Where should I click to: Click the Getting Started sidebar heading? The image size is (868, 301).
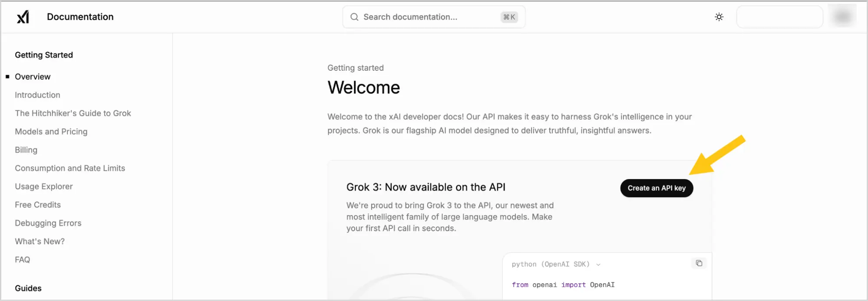coord(44,55)
